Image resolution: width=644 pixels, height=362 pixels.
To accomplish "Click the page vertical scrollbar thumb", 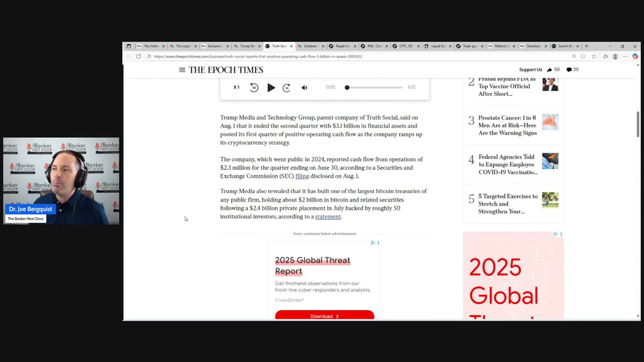I will tap(638, 124).
